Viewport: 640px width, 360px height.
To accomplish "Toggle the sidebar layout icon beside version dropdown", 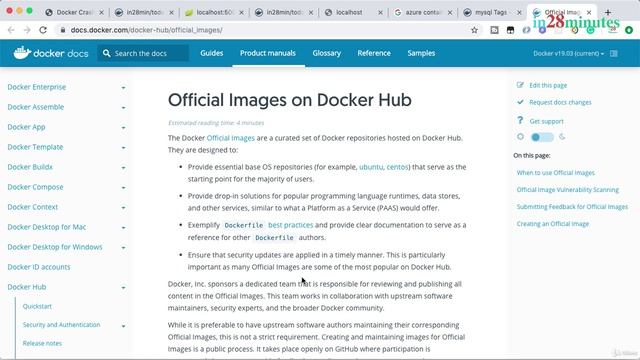I will click(x=614, y=53).
